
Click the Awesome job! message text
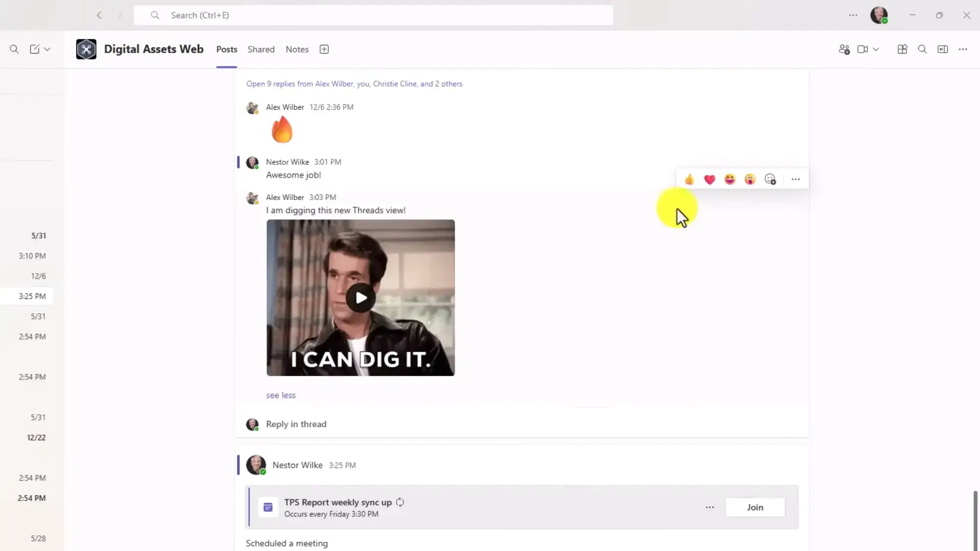pyautogui.click(x=293, y=175)
